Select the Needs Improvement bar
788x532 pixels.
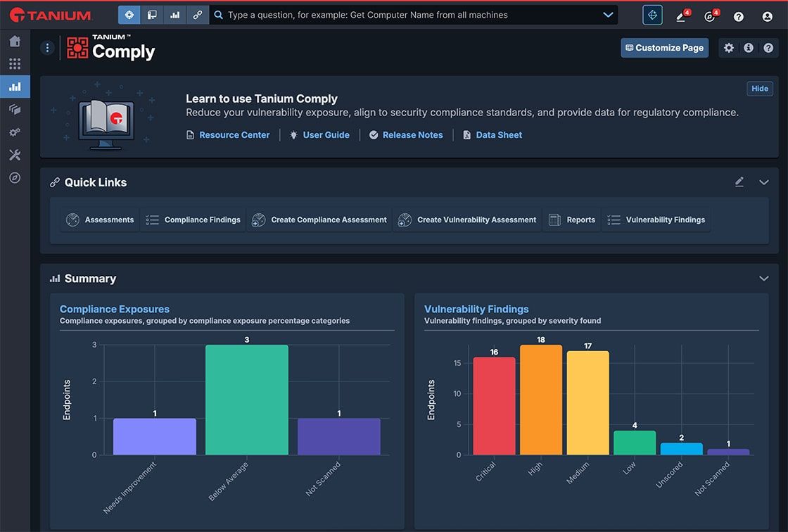click(155, 436)
